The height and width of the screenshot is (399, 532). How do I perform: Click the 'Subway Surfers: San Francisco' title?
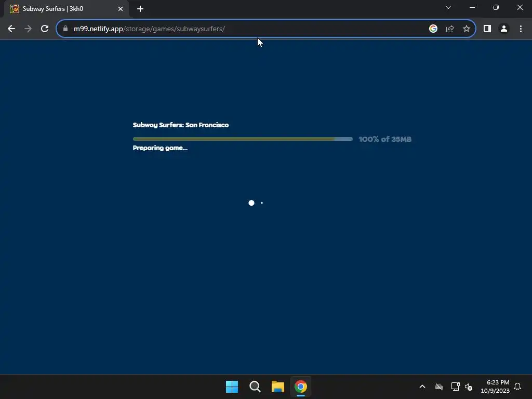point(180,125)
